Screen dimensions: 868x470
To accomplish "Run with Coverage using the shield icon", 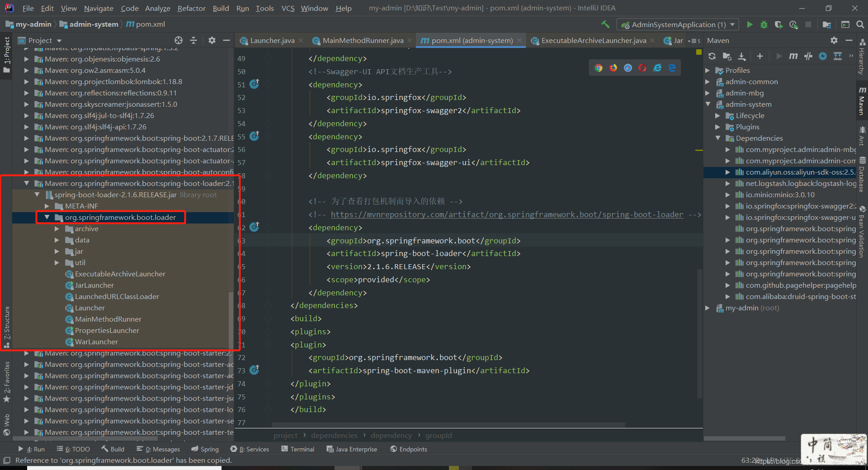I will pos(778,24).
